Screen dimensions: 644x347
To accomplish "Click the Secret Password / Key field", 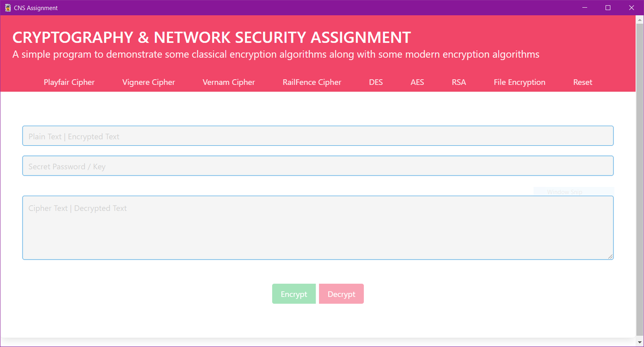I will tap(318, 166).
